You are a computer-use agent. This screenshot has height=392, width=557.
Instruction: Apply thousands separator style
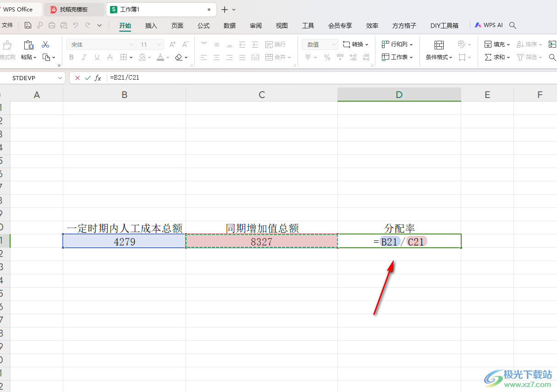340,57
